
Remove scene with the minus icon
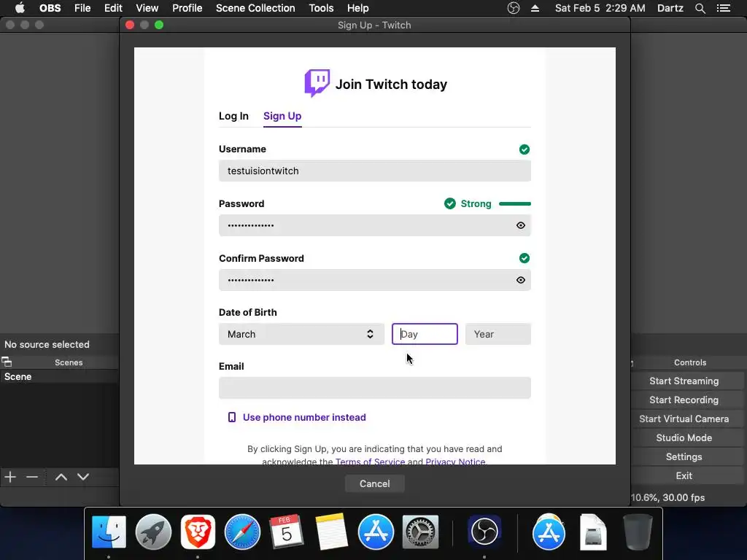click(x=32, y=477)
